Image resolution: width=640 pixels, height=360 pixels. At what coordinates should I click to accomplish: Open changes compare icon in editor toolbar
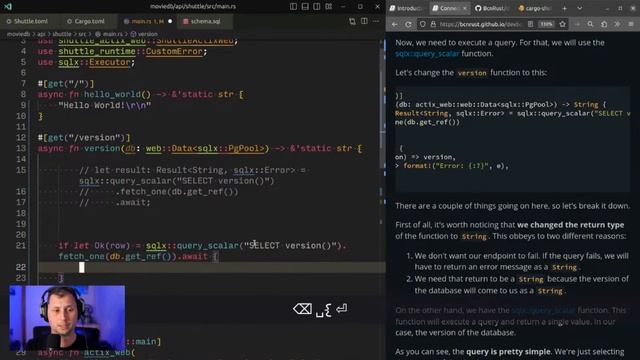point(352,21)
